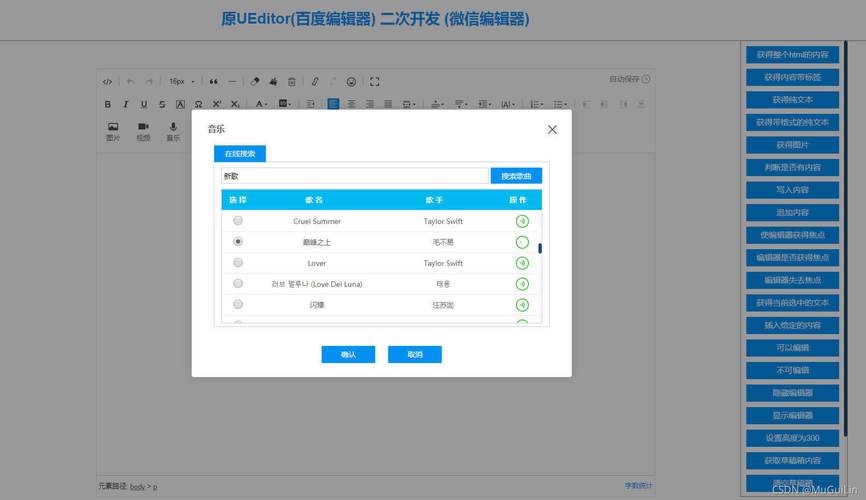Screen dimensions: 866x500
Task: Click the song list scrollbar thumb
Action: click(x=540, y=249)
